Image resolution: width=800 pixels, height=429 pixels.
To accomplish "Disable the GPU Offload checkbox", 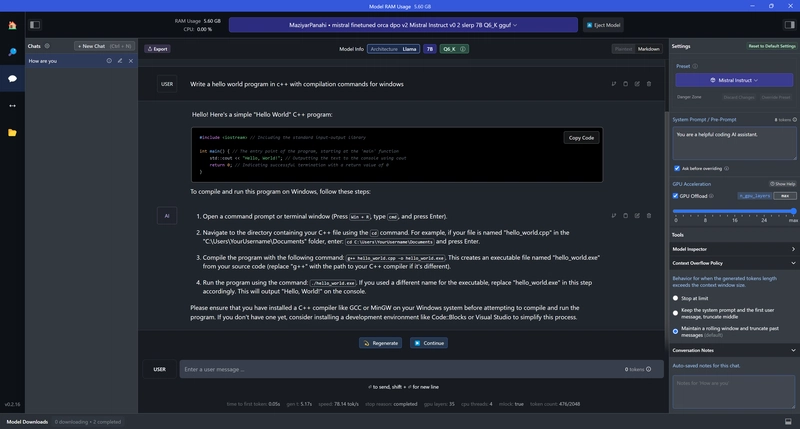I will point(676,196).
